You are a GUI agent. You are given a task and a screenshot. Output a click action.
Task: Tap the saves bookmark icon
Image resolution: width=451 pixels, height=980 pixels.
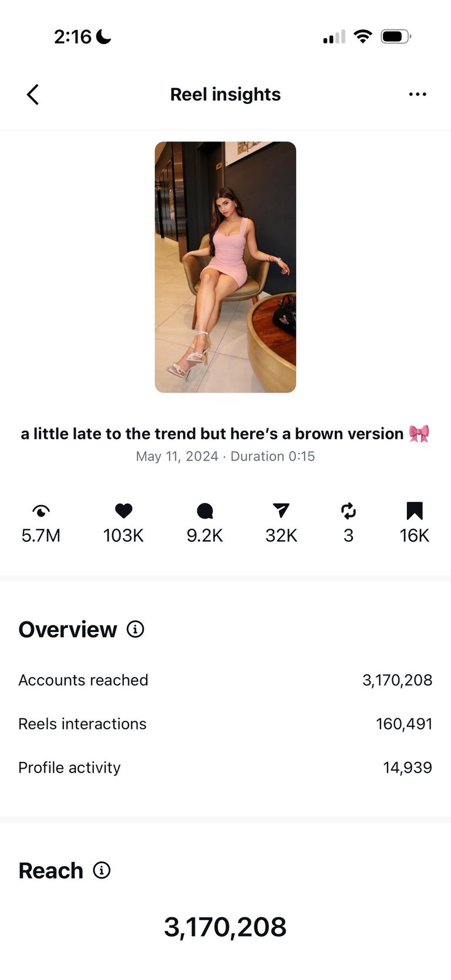pos(415,511)
